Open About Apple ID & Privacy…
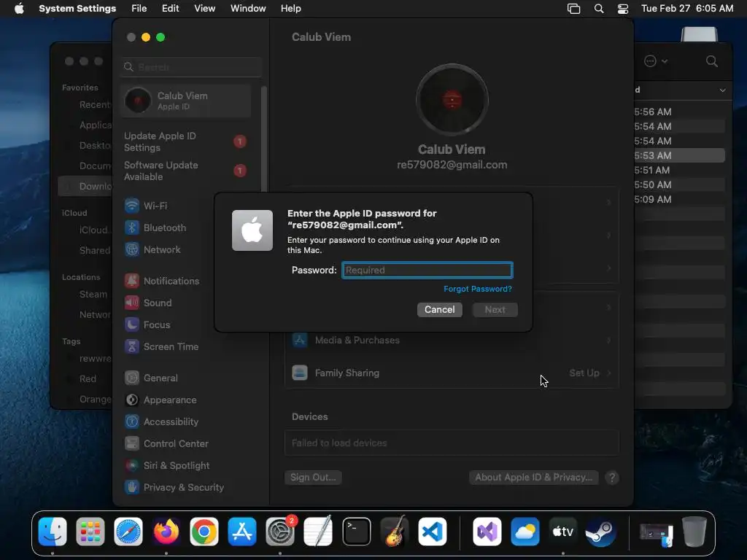Viewport: 747px width, 560px height. 533,478
